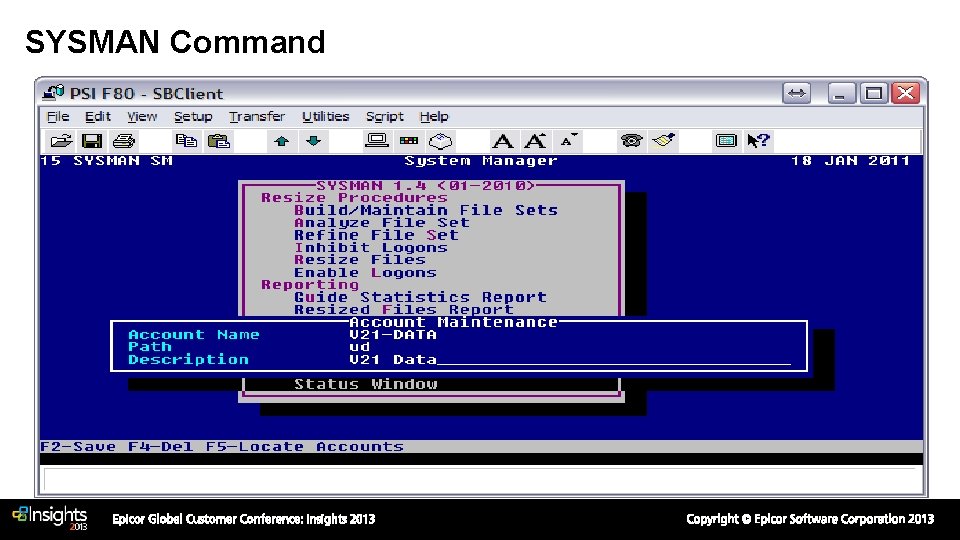
Task: Click the Open folder toolbar icon
Action: [61, 141]
